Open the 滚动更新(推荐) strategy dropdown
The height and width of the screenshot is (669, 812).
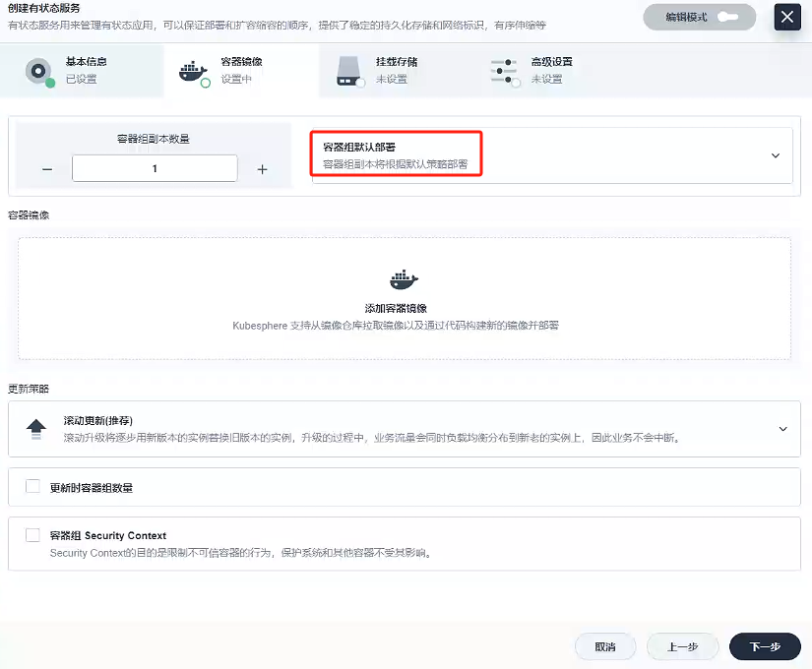pyautogui.click(x=405, y=429)
